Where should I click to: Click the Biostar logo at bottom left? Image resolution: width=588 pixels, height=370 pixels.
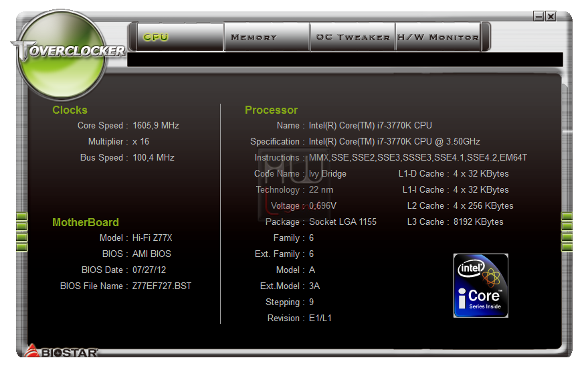[x=61, y=351]
